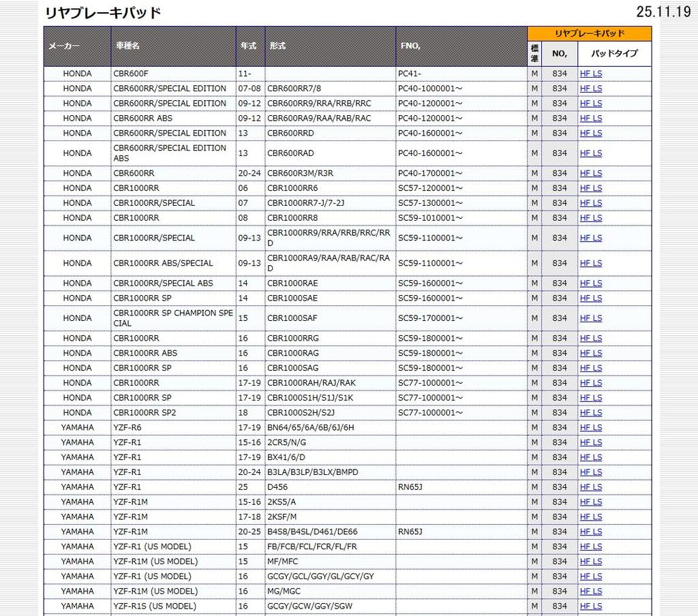Click the 車種名 column header
This screenshot has height=616, width=698.
pyautogui.click(x=127, y=46)
